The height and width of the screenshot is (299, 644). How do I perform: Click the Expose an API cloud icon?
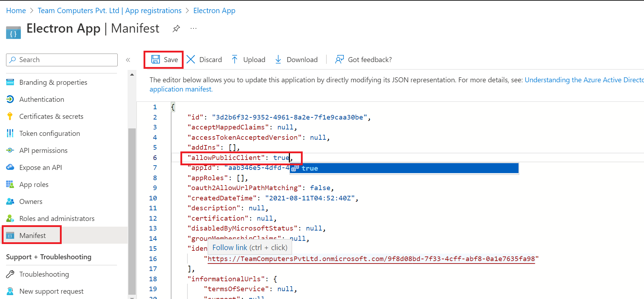coord(10,167)
